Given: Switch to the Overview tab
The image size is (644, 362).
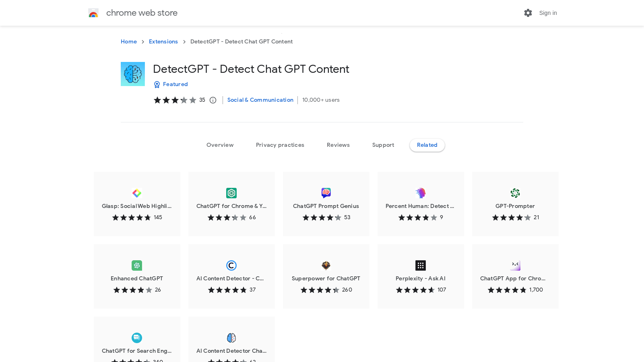Looking at the screenshot, I should click(x=220, y=145).
